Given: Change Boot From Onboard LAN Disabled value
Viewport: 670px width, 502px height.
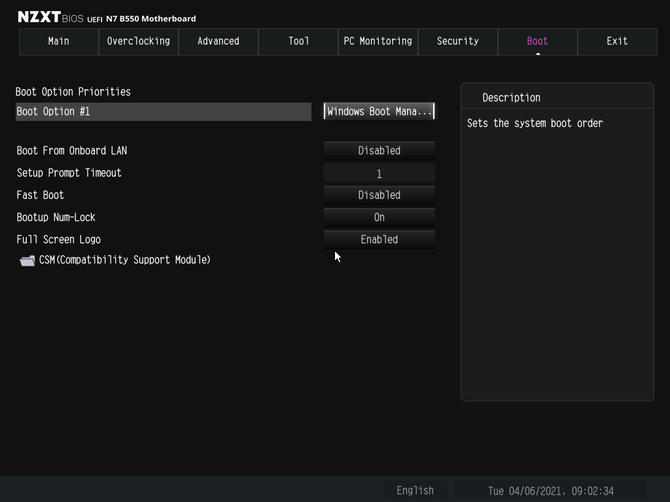Looking at the screenshot, I should coord(379,151).
